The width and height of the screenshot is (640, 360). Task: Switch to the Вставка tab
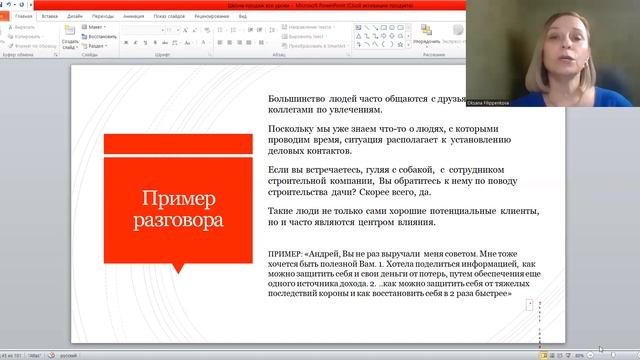point(50,16)
